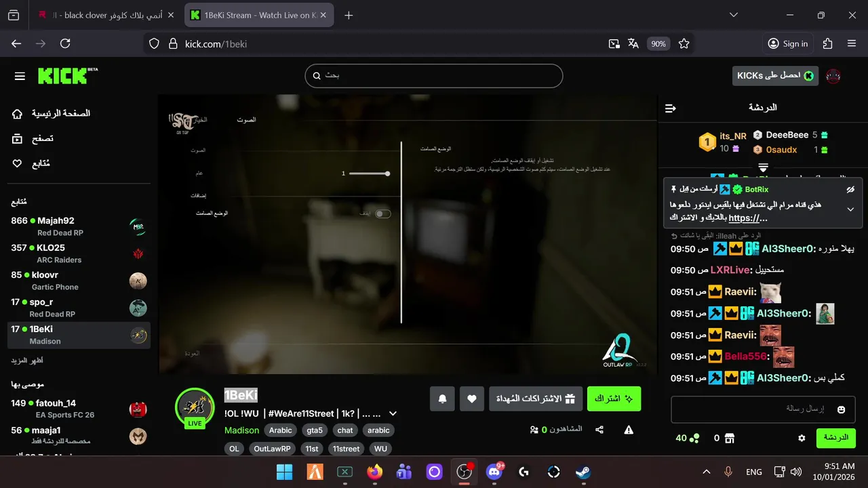Open the emoji picker in chat input

tap(842, 409)
